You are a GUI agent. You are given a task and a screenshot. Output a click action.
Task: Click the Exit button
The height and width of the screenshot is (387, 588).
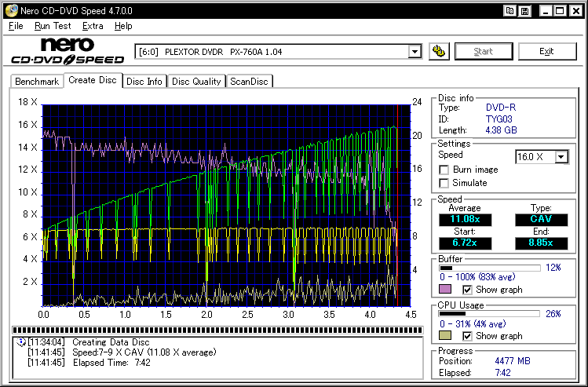(546, 52)
